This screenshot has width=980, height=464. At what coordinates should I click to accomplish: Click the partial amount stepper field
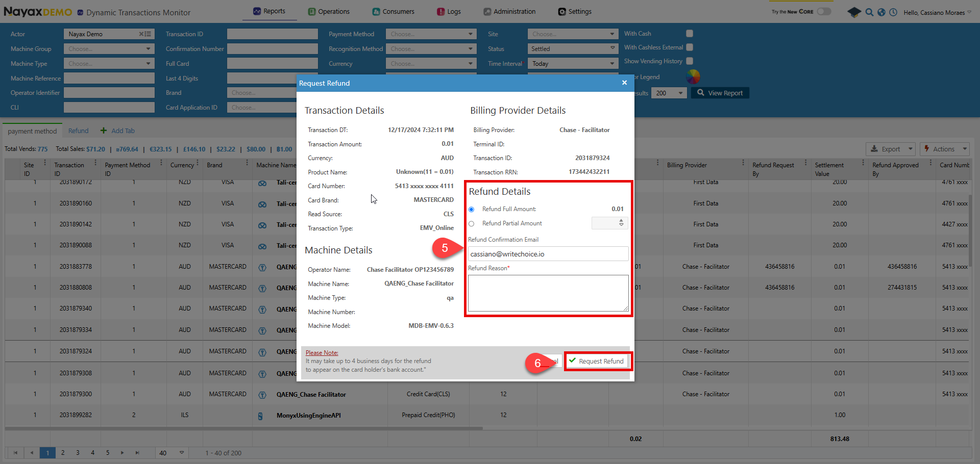(x=609, y=223)
